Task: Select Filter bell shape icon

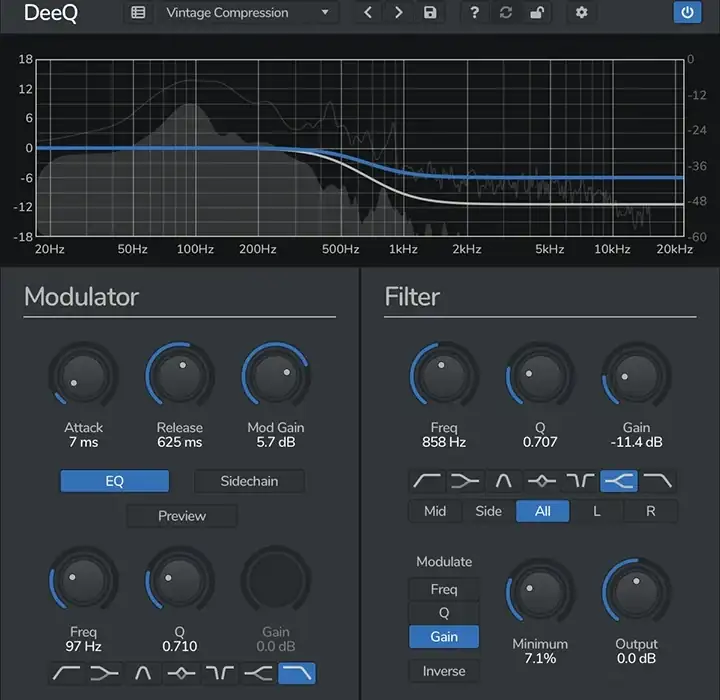Action: point(542,481)
